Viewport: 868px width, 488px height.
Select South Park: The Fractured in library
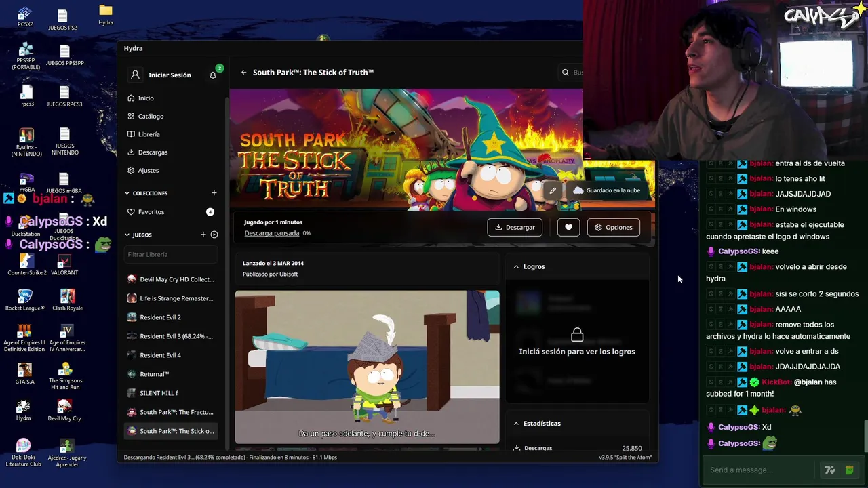click(172, 412)
